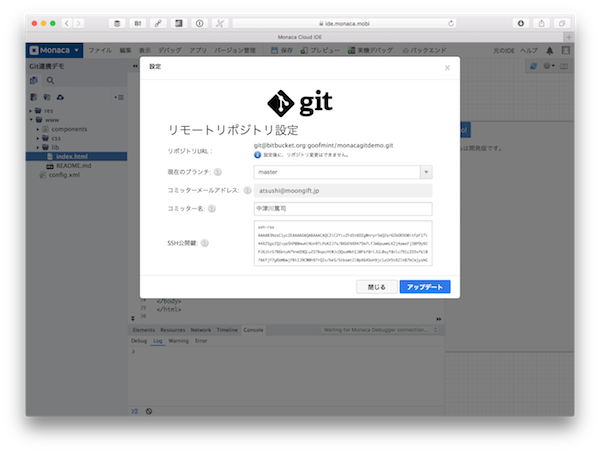Open the settings gear in preview panel

548,66
